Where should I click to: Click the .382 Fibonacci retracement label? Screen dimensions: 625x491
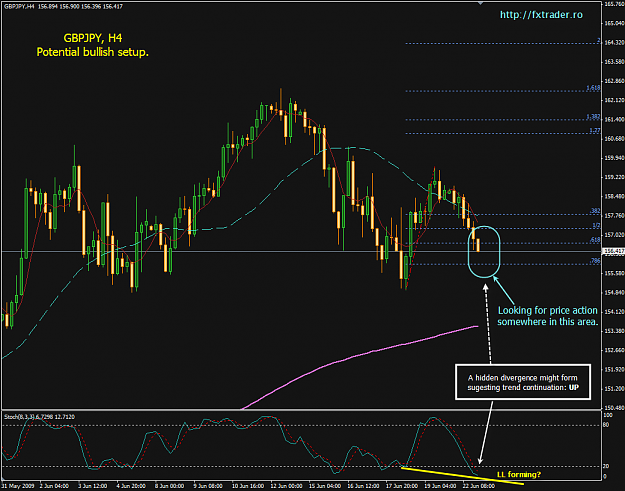point(595,211)
